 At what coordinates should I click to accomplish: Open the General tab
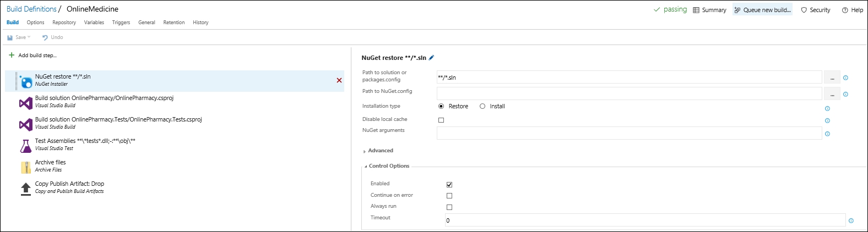(x=147, y=23)
